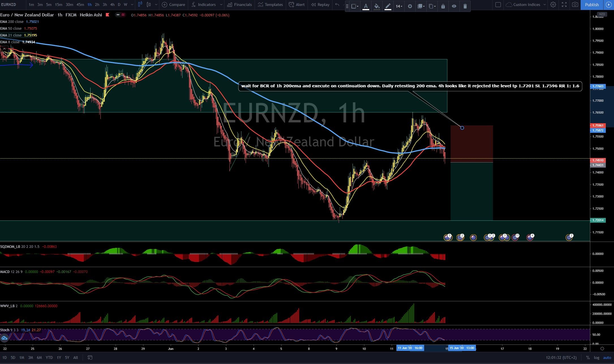Hide the selected drawing with the eye icon

[x=454, y=6]
